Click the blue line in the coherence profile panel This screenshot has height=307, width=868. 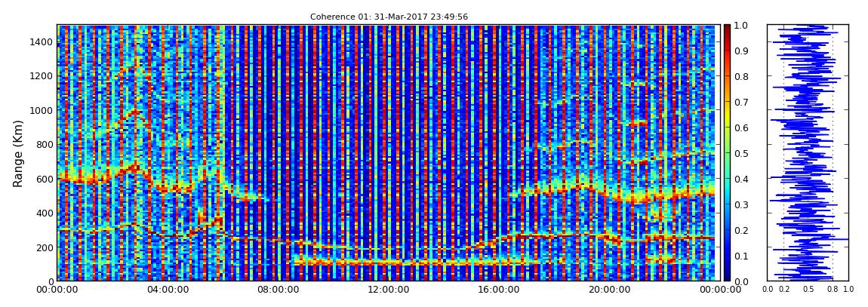pos(808,153)
